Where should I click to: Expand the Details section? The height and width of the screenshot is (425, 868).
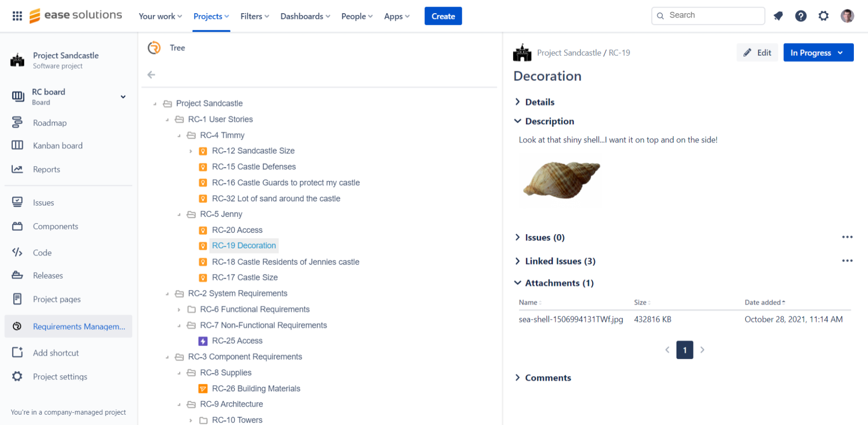[x=517, y=102]
